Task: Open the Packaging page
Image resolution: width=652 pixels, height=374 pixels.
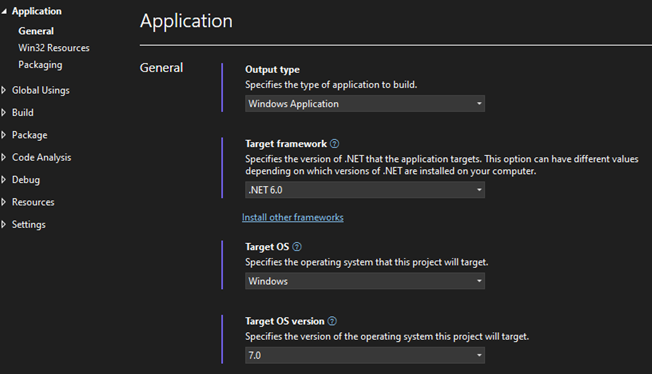Action: point(40,65)
